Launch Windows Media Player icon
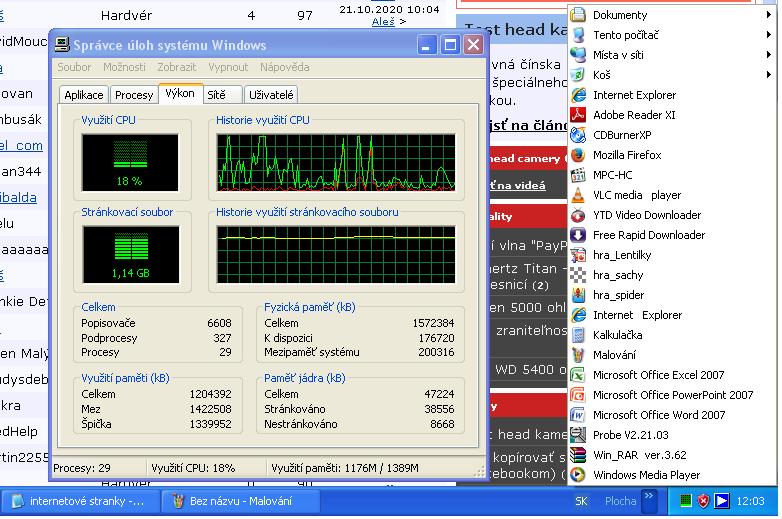Screen dimensions: 782x519 (578, 475)
